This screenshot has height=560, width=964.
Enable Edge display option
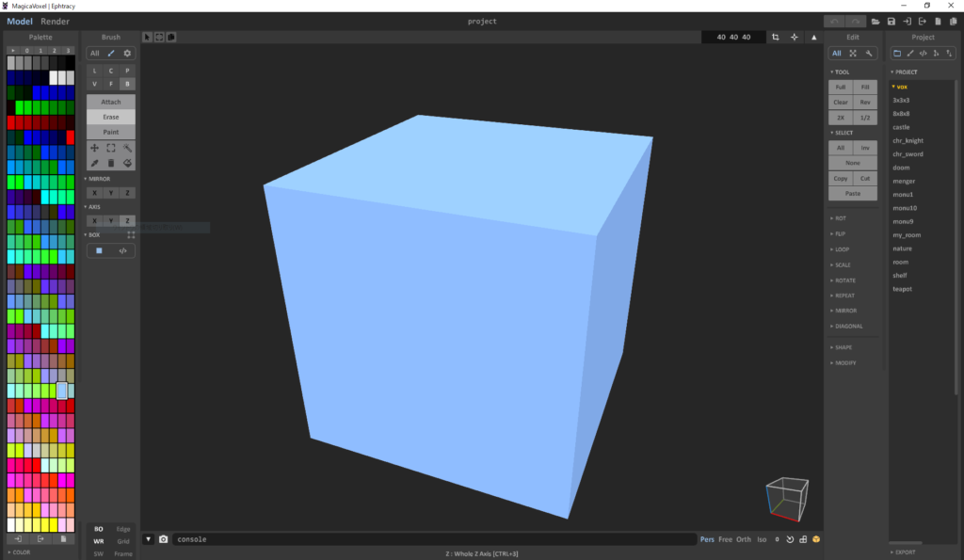click(123, 529)
